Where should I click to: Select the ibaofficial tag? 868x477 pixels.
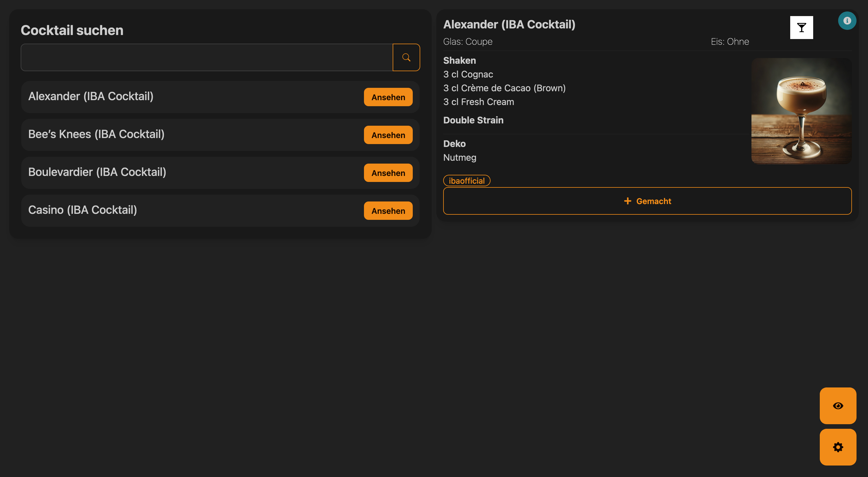[x=466, y=181]
